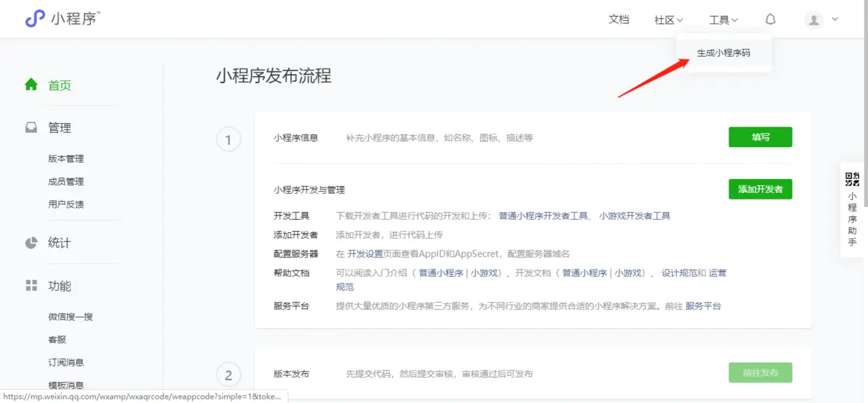Viewport: 868px width, 403px height.
Task: Open the 统计 statistics icon in sidebar
Action: [31, 242]
